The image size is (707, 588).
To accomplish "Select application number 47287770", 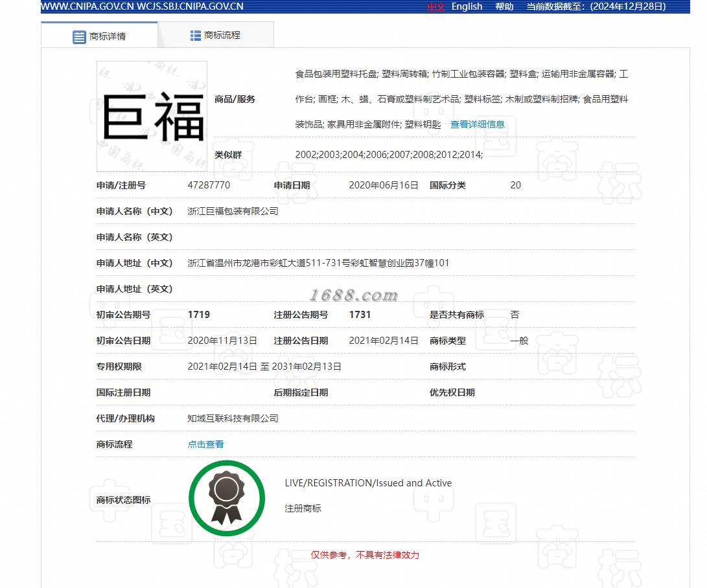I will pos(209,185).
